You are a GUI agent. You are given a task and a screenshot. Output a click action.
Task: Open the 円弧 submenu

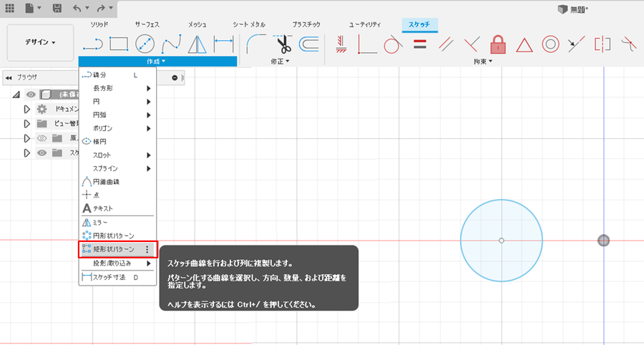(117, 115)
